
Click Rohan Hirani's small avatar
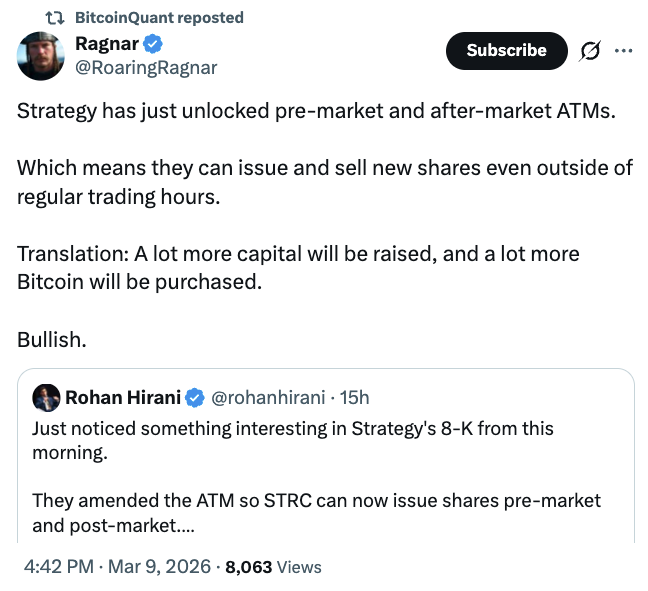pos(46,397)
